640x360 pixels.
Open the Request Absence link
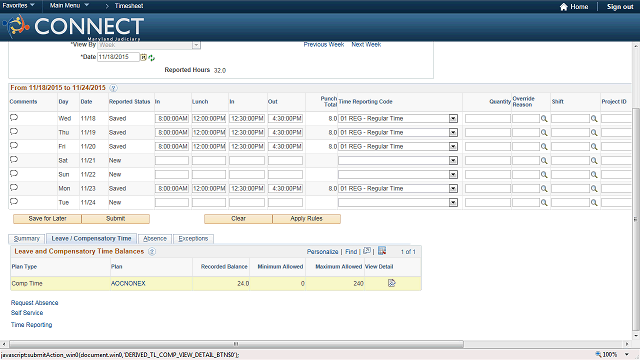[x=34, y=302]
